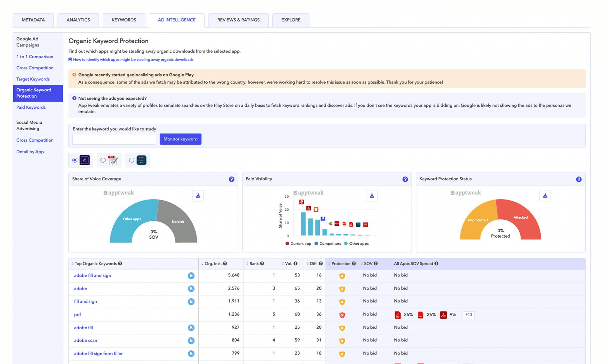Download the Share of Voice Coverage chart
605x364 pixels.
(198, 196)
